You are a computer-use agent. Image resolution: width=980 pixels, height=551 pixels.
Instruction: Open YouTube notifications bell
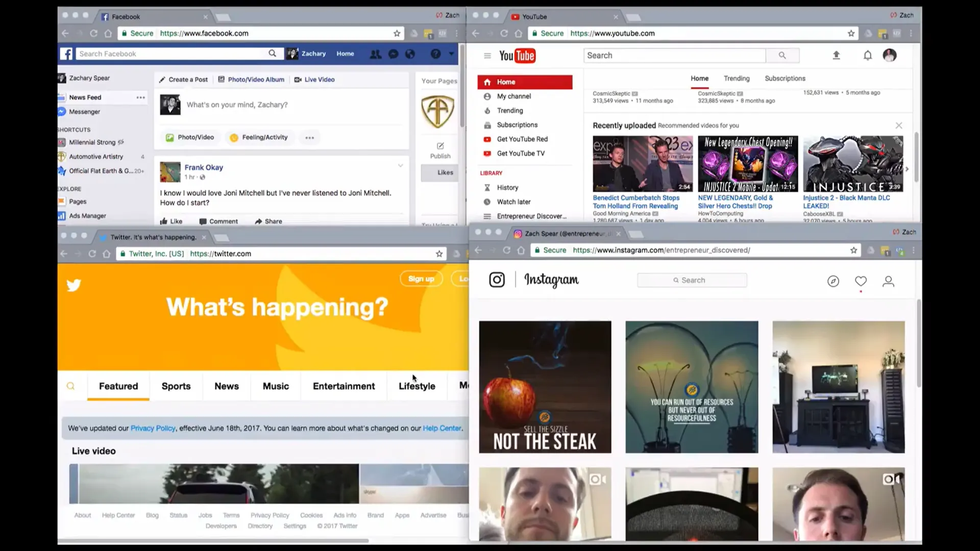[x=868, y=55]
